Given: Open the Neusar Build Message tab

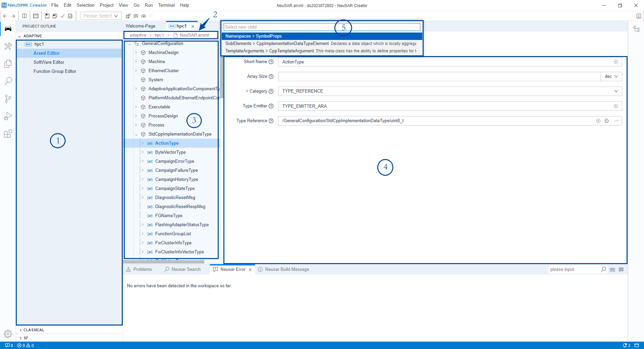Looking at the screenshot, I should click(287, 269).
